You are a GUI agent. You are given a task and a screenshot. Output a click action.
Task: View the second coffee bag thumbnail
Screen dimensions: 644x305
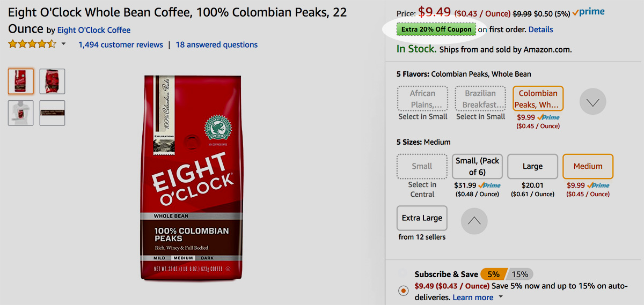52,81
